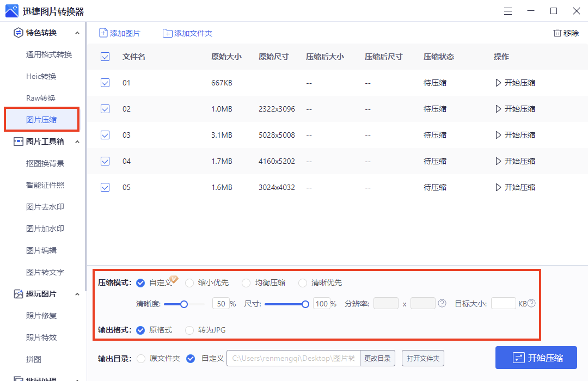588x381 pixels.
Task: Open 拼图 tool
Action: [33, 359]
